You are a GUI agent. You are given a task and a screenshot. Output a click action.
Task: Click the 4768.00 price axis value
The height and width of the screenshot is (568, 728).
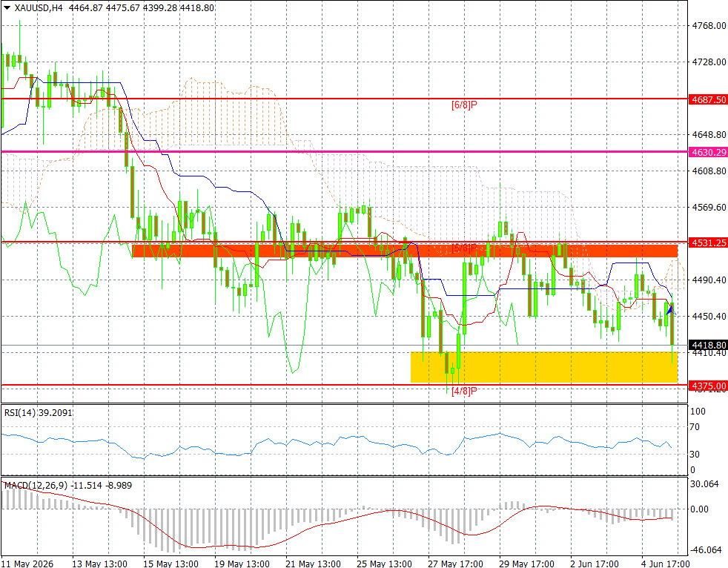tap(709, 25)
